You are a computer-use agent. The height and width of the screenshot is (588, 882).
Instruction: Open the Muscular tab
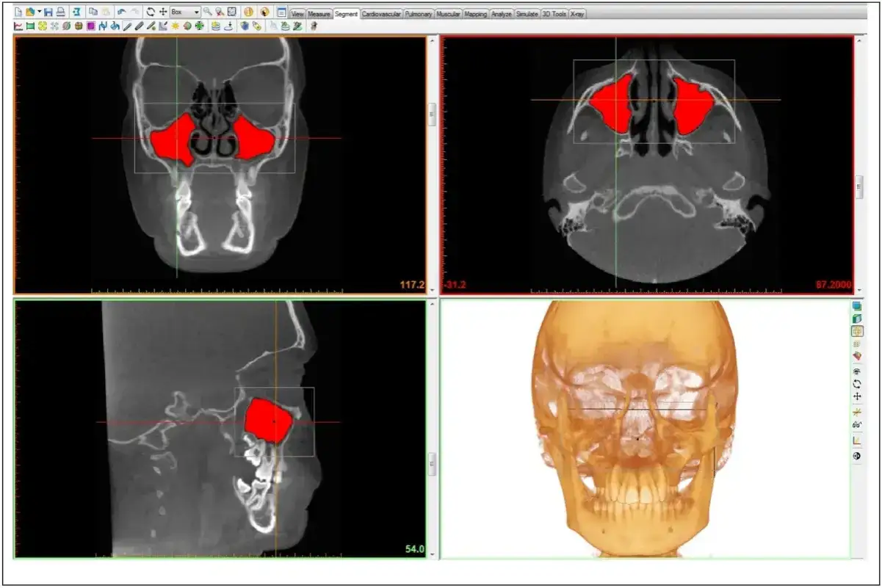click(x=448, y=14)
